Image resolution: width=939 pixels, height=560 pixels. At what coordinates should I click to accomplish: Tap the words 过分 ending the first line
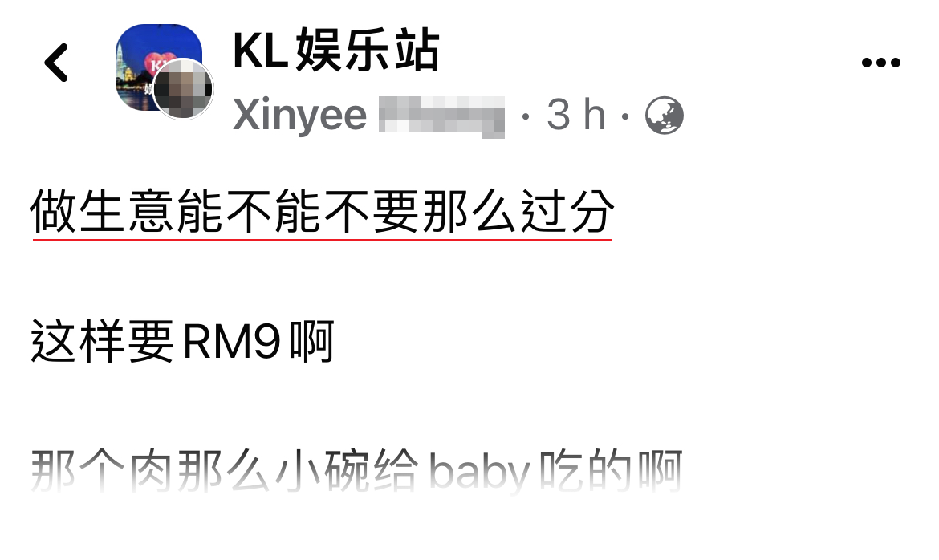coord(567,212)
